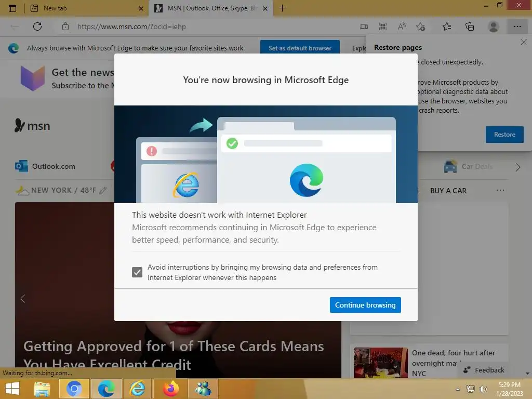The height and width of the screenshot is (399, 532).
Task: Open the Outlook.com shortcut
Action: [x=45, y=166]
